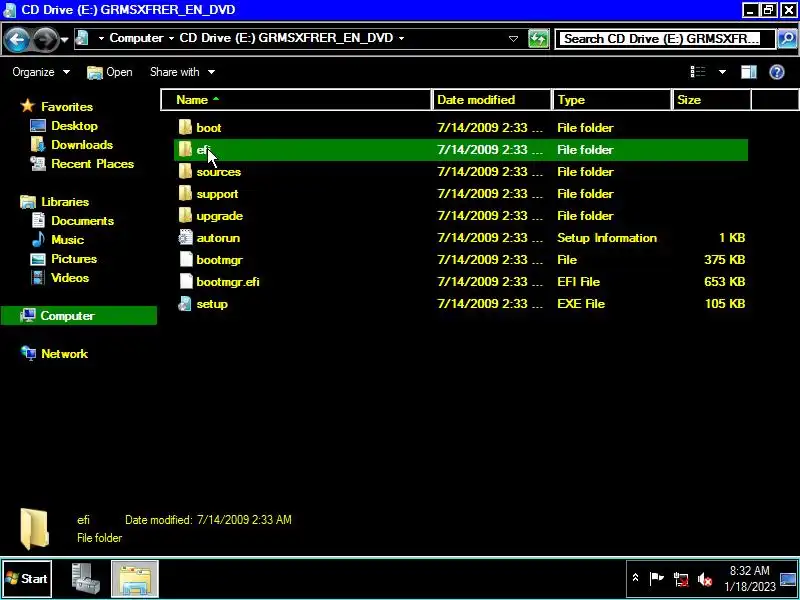
Task: Open the Videos library
Action: 70,278
